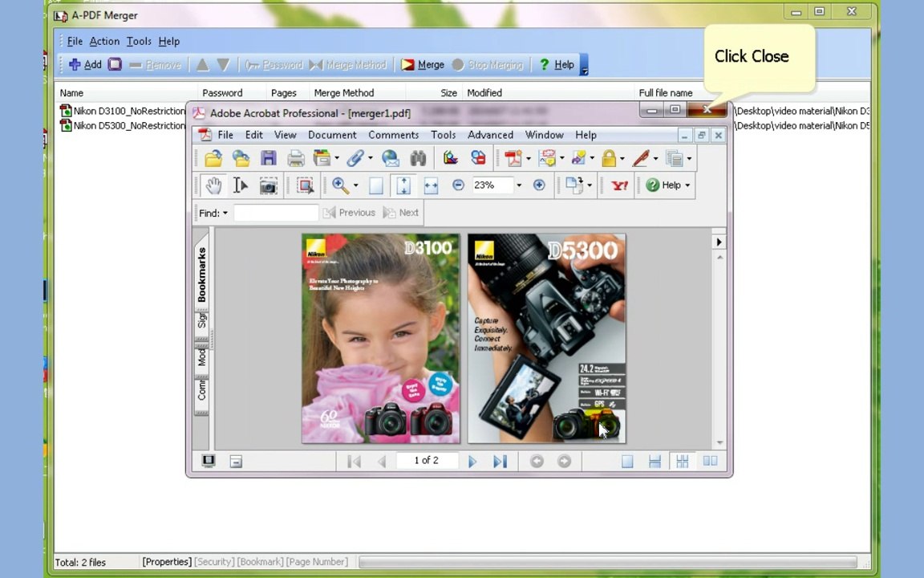Click the binoculars Search icon
The image size is (924, 578).
point(418,158)
